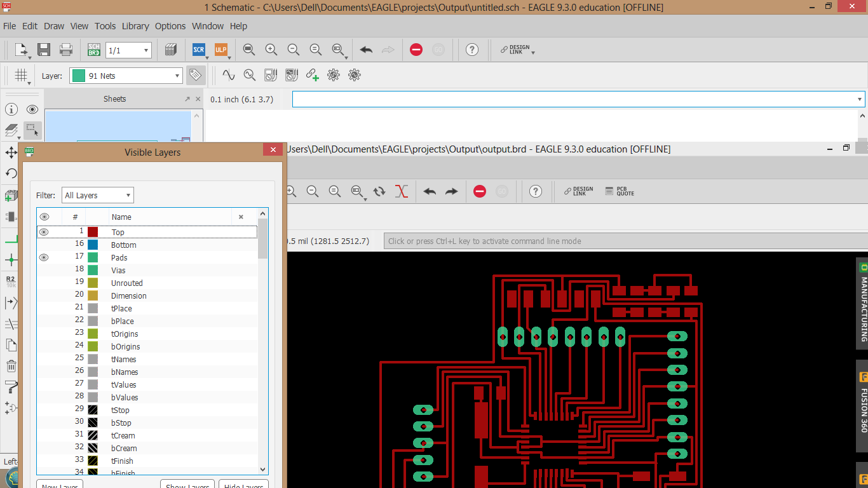
Task: Toggle visibility of tPlace layer
Action: (44, 308)
